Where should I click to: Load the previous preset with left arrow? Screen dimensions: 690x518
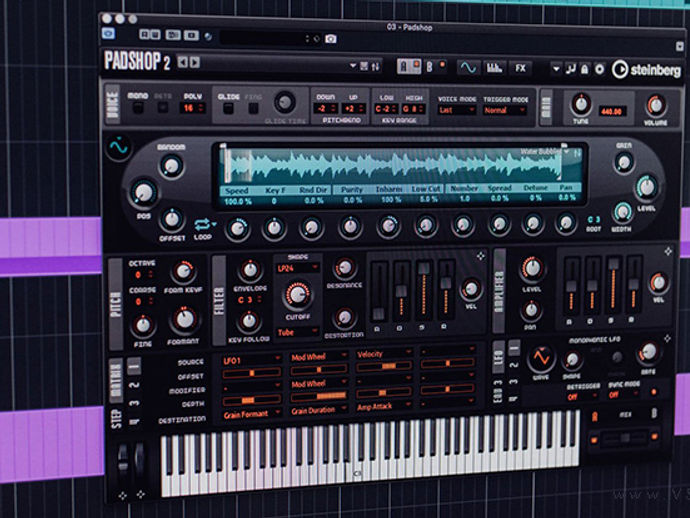[x=183, y=62]
